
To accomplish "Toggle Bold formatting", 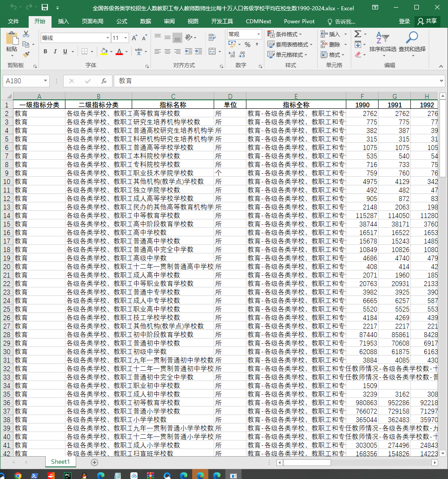I will (45, 51).
